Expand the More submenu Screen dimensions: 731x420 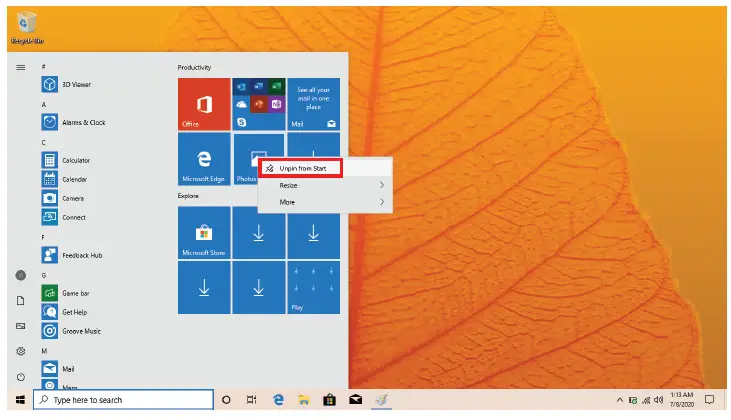[325, 202]
